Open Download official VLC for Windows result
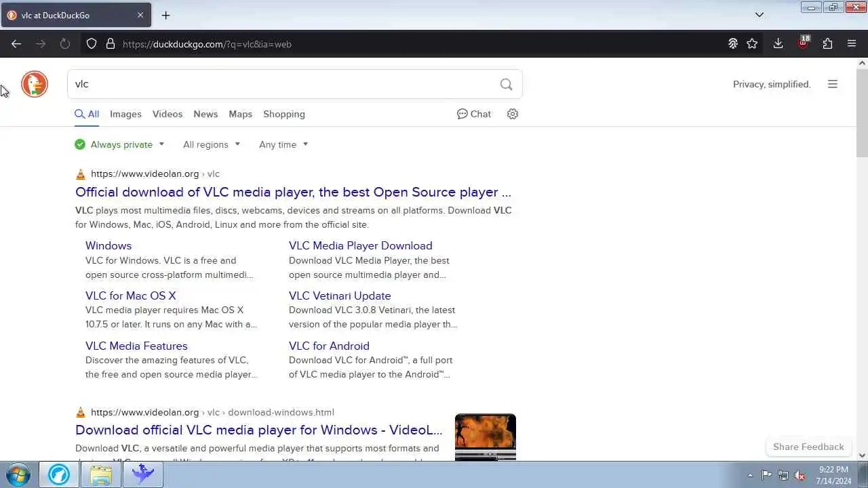Image resolution: width=868 pixels, height=488 pixels. [x=258, y=430]
